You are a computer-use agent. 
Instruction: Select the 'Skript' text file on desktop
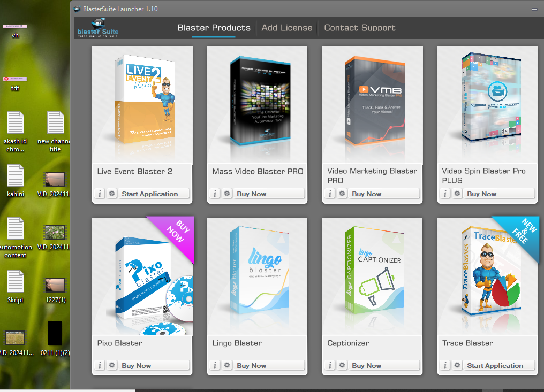pyautogui.click(x=16, y=287)
